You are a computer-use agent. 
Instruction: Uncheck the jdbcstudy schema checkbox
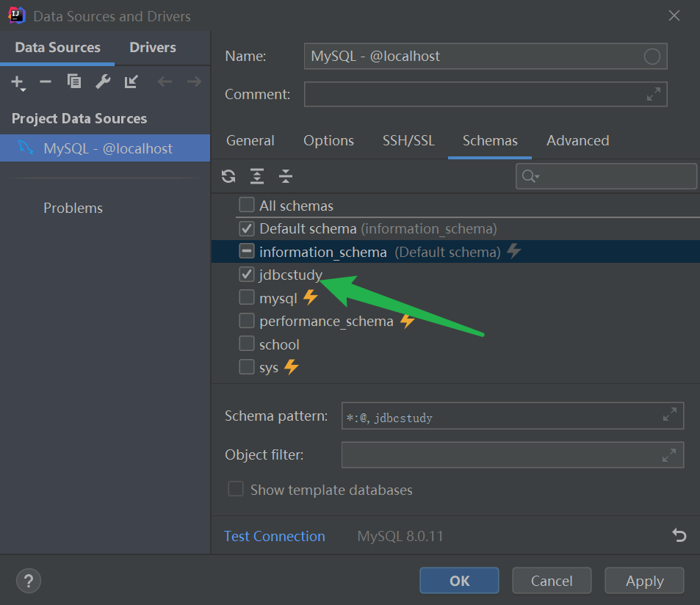coord(246,275)
